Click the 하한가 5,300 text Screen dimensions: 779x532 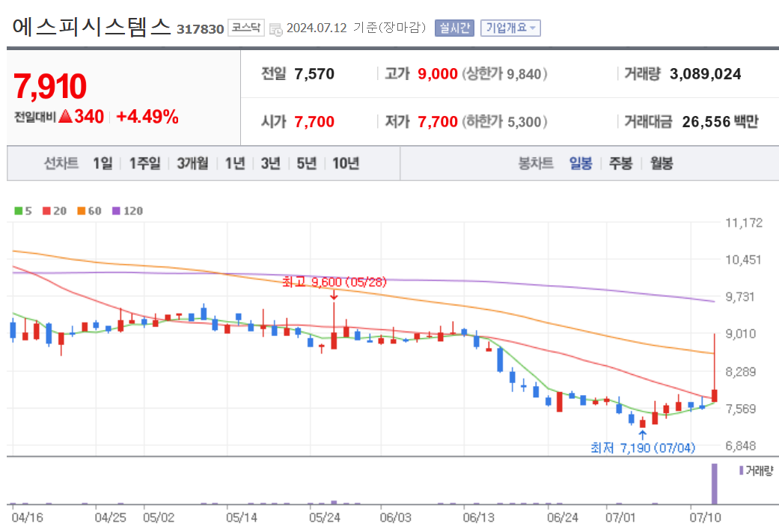[x=505, y=122]
